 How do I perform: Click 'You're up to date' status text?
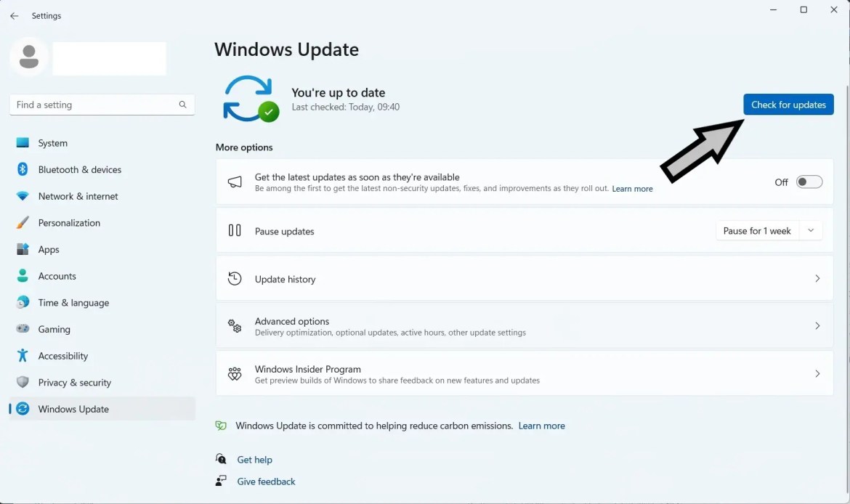coord(339,93)
